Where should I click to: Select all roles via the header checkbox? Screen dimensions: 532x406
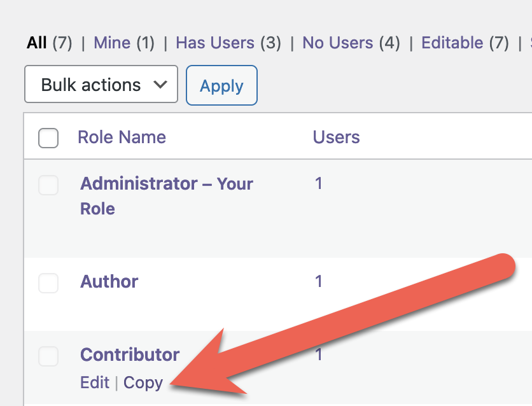(x=48, y=137)
